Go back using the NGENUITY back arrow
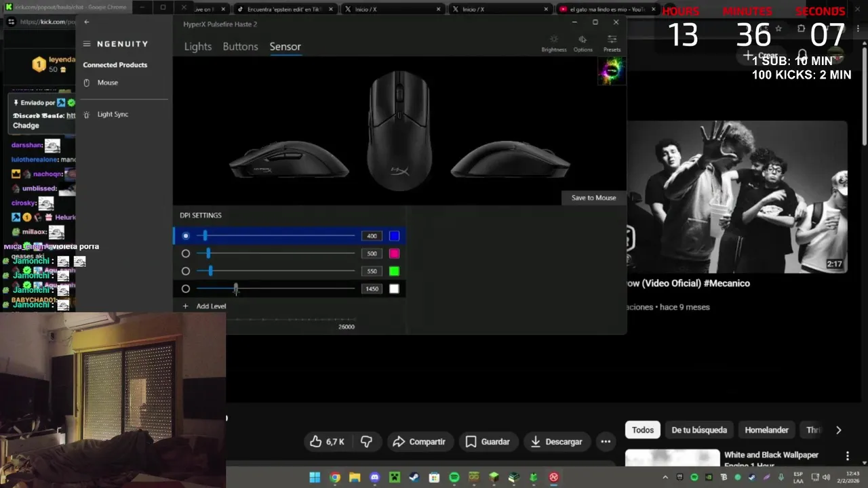Viewport: 868px width, 488px height. pyautogui.click(x=87, y=22)
